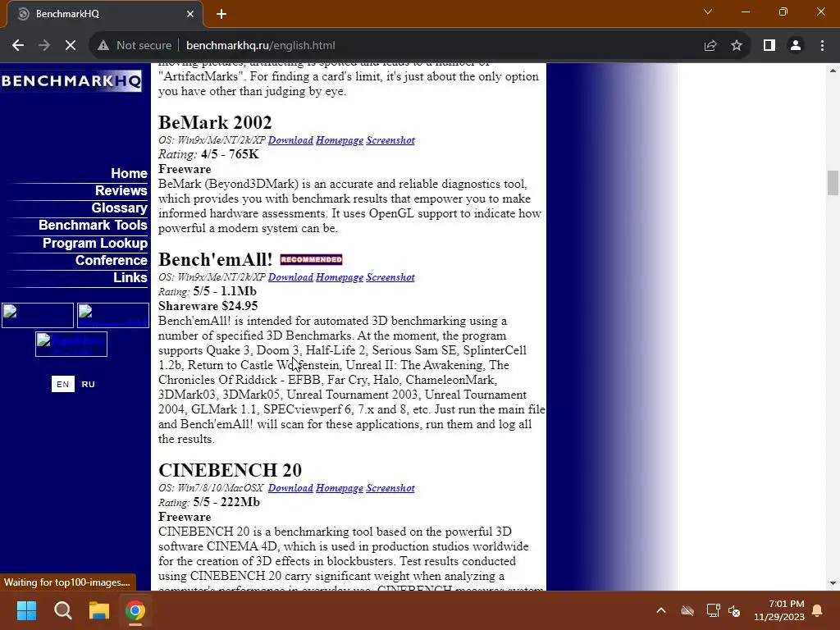This screenshot has width=840, height=630.
Task: Click CINEBENCH 20 Download link
Action: 290,488
